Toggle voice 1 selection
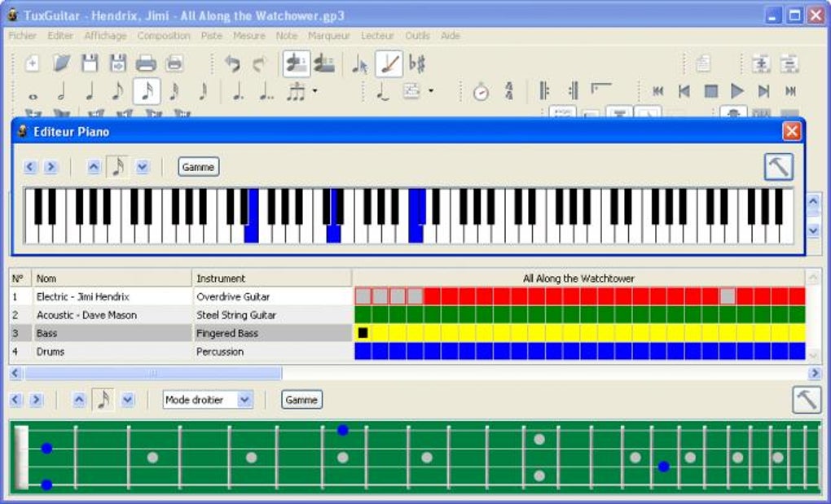The height and width of the screenshot is (504, 831). tap(297, 64)
